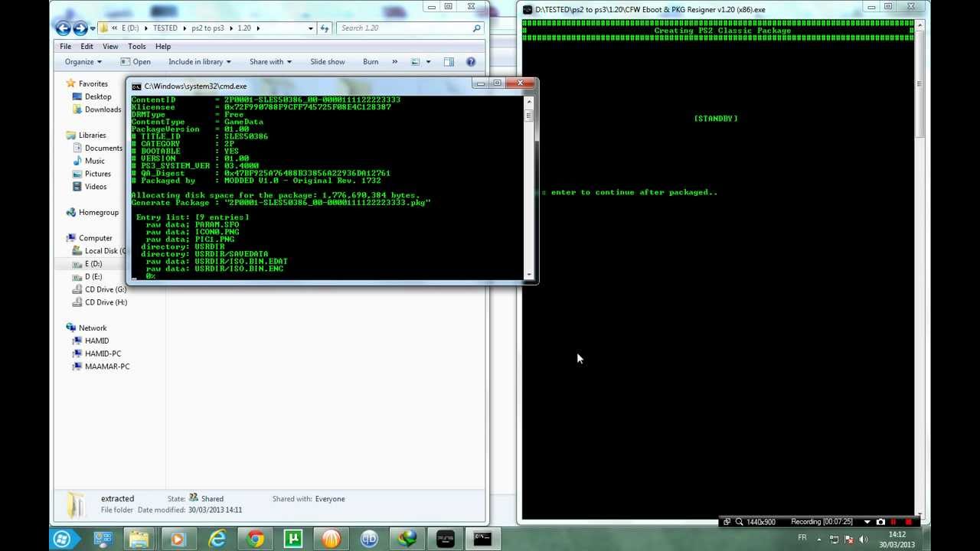980x551 pixels.
Task: Open the recent locations dropdown arrow
Action: 93,28
